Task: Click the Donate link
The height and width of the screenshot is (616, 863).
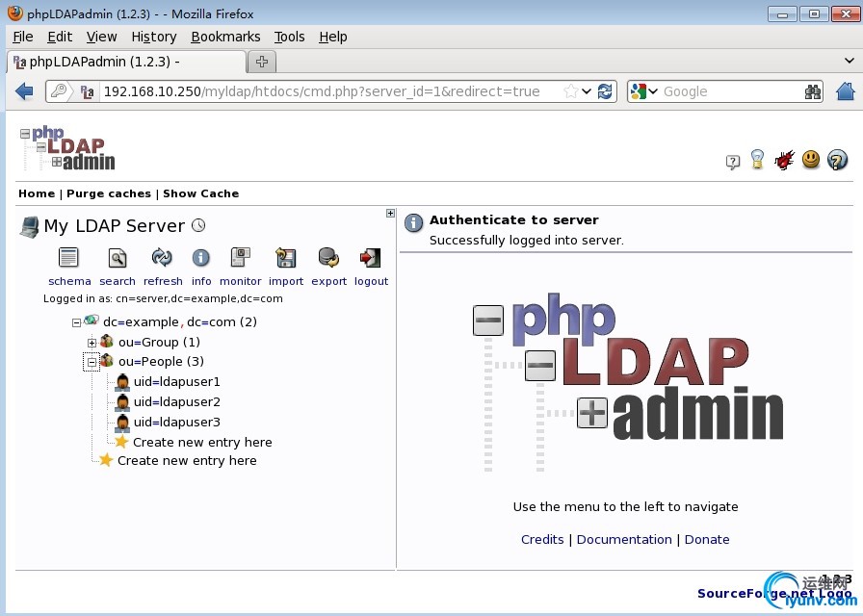Action: [x=707, y=540]
